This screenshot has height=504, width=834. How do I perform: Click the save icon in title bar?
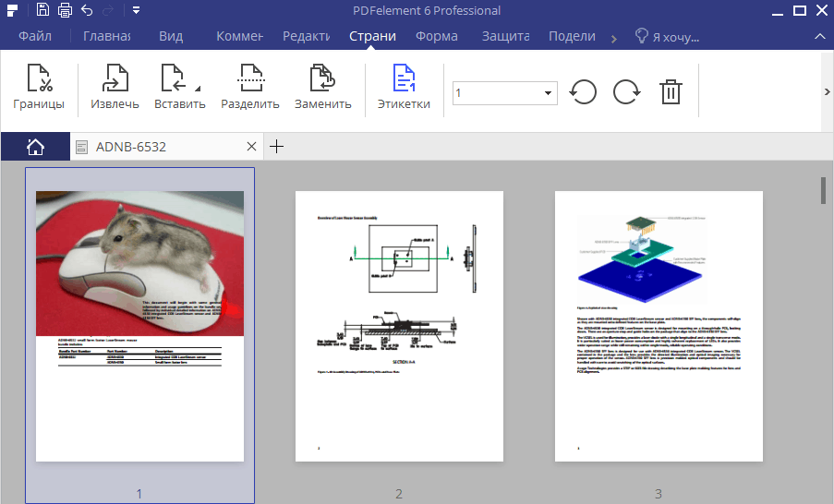[43, 11]
